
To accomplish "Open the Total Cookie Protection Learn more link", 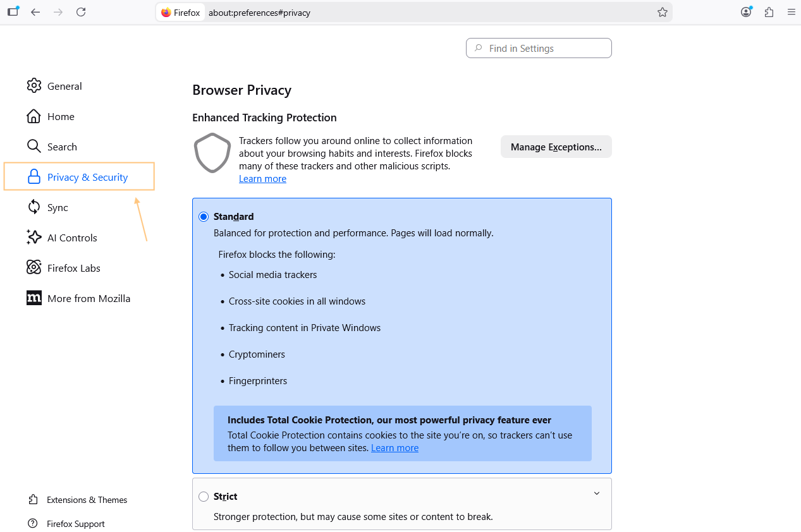I will pyautogui.click(x=394, y=447).
